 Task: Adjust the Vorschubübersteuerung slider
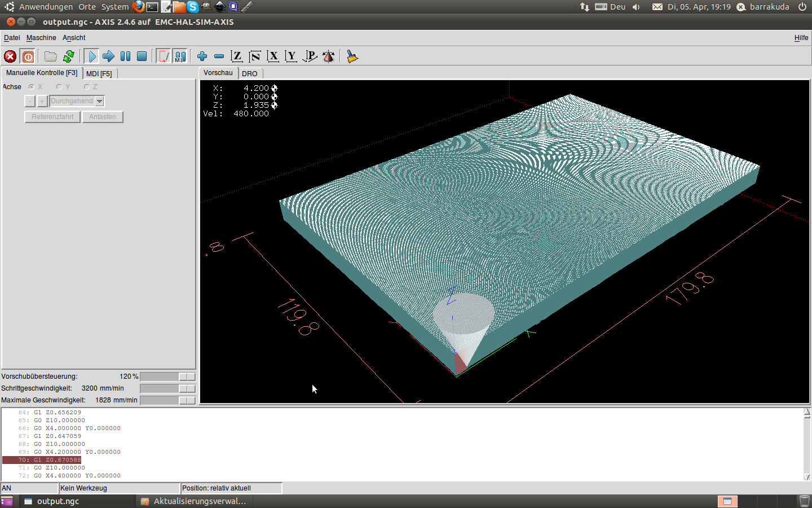(187, 376)
